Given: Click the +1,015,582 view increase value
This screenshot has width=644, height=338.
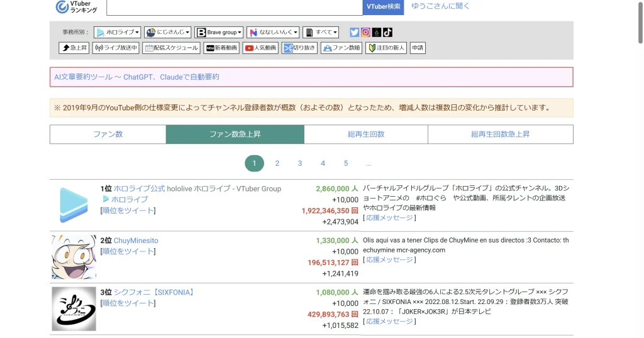Looking at the screenshot, I should coord(340,325).
